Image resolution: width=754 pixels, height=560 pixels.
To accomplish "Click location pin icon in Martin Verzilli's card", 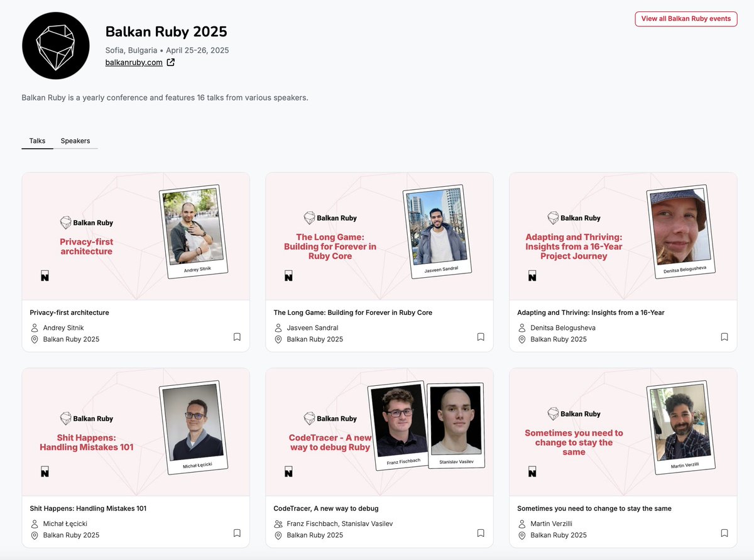I will (522, 535).
